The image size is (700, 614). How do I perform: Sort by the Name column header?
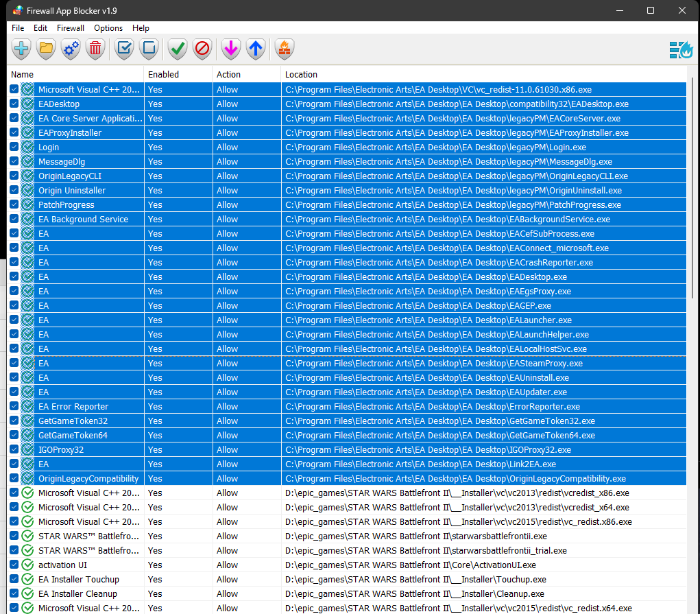pos(75,75)
